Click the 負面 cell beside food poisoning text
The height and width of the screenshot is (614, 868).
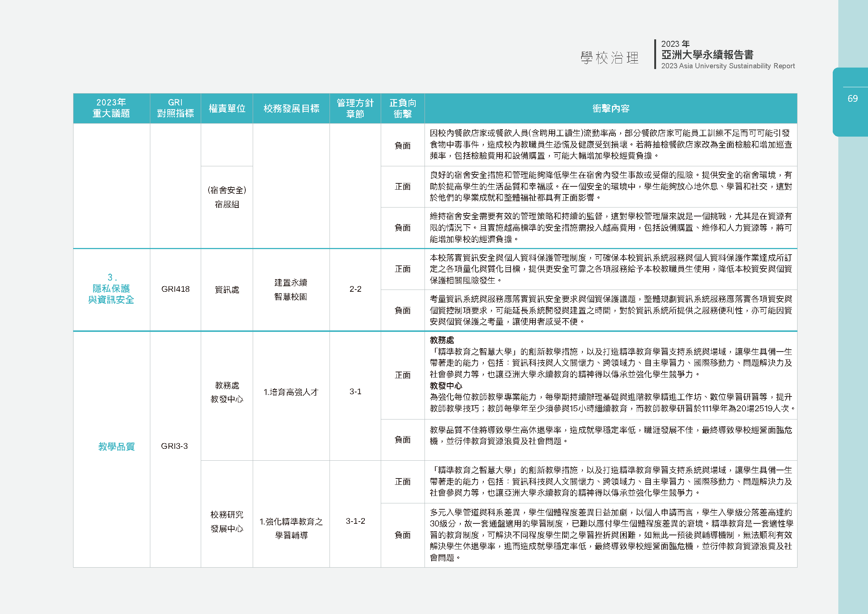pos(403,146)
